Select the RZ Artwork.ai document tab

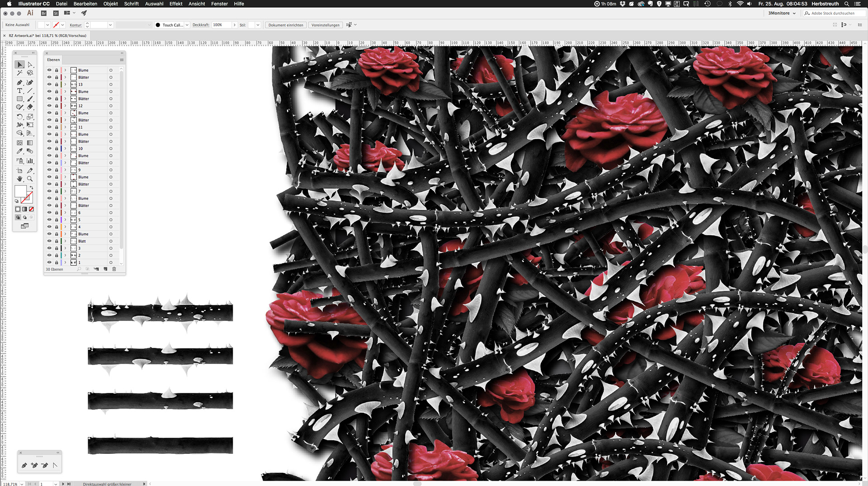(x=47, y=35)
